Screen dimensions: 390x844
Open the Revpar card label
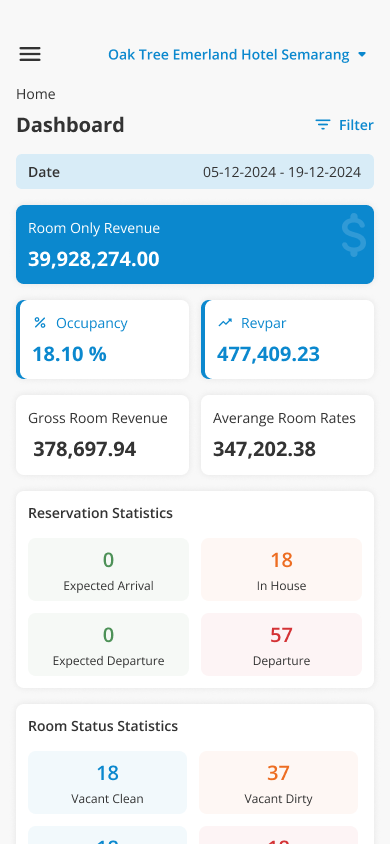pos(264,323)
